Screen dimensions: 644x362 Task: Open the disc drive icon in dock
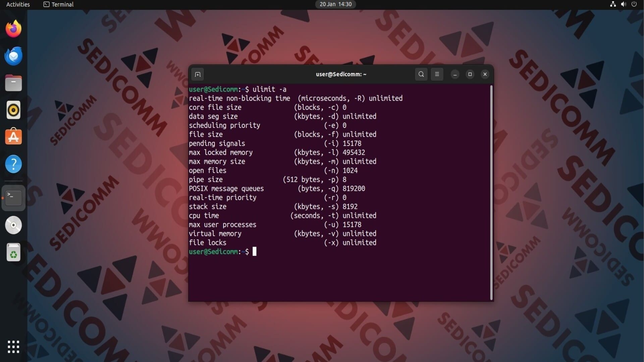(13, 225)
